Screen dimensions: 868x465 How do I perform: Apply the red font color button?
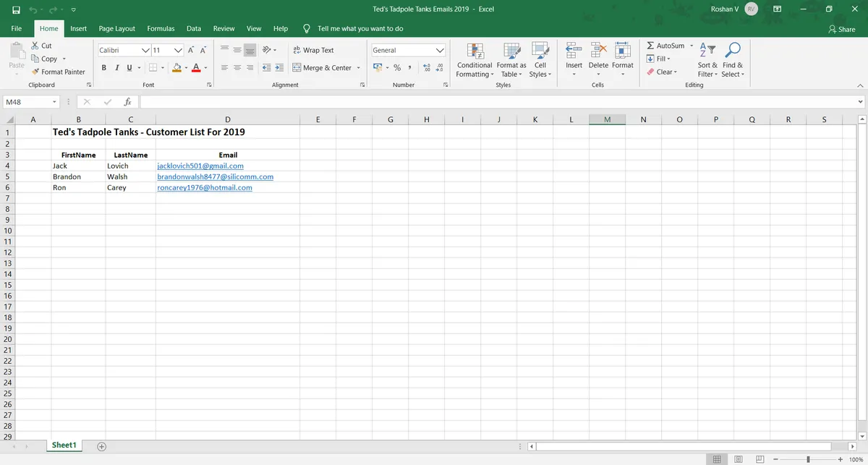[x=196, y=67]
